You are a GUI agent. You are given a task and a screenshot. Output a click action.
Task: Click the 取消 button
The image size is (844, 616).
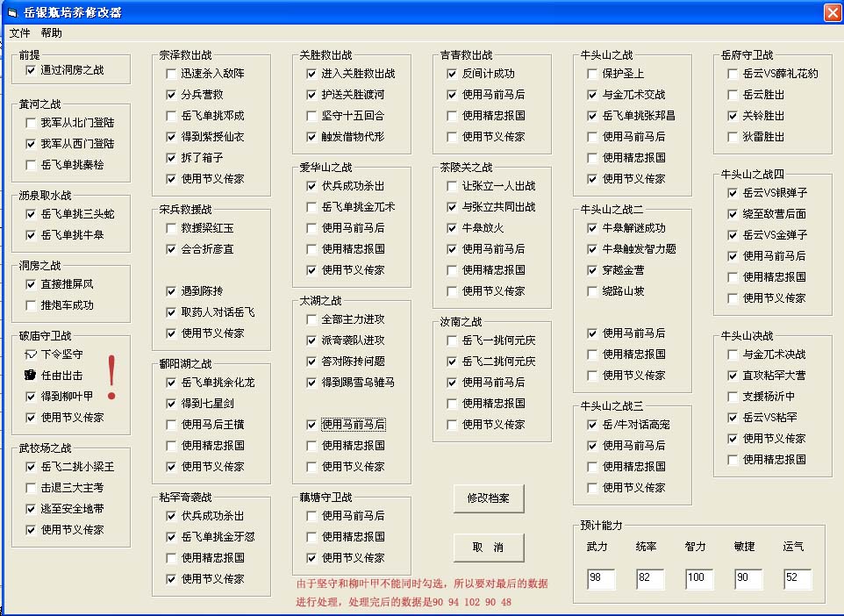point(488,547)
